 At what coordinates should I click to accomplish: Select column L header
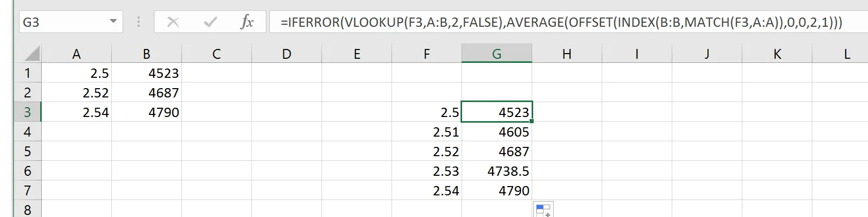click(847, 54)
